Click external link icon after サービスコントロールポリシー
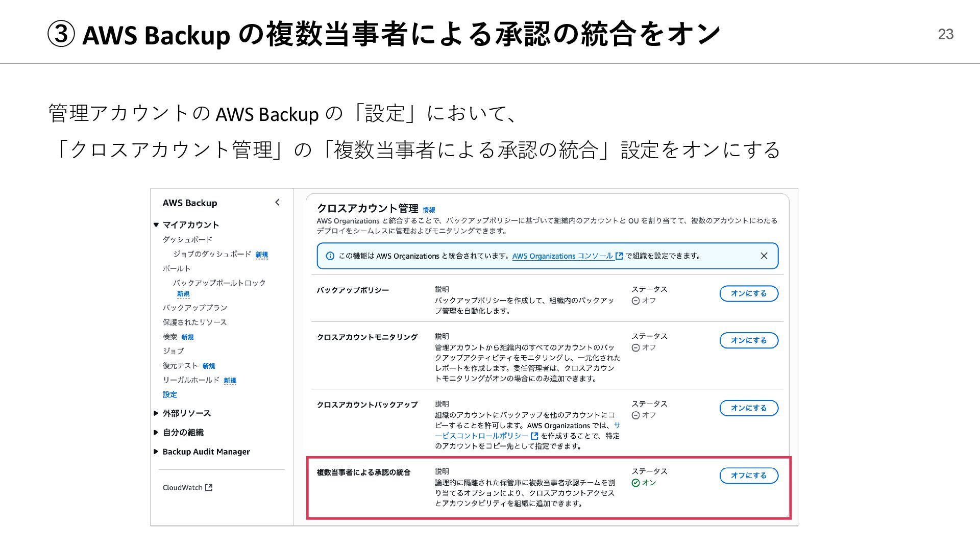Viewport: 980px width, 551px height. (534, 436)
